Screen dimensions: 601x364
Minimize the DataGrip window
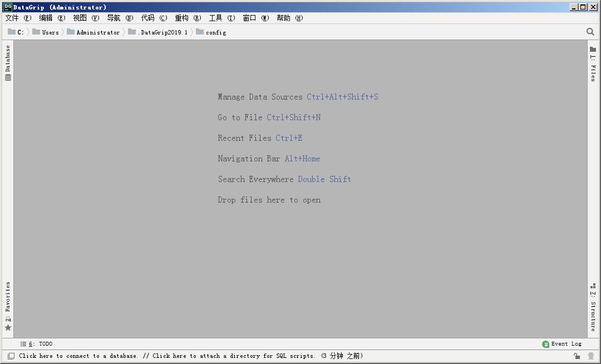click(574, 7)
